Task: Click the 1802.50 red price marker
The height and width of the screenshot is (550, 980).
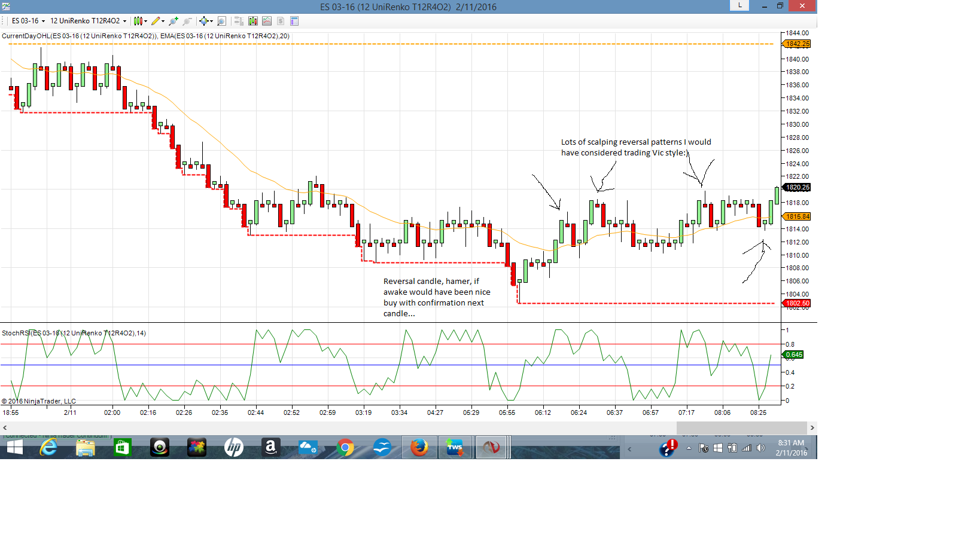Action: [x=798, y=303]
